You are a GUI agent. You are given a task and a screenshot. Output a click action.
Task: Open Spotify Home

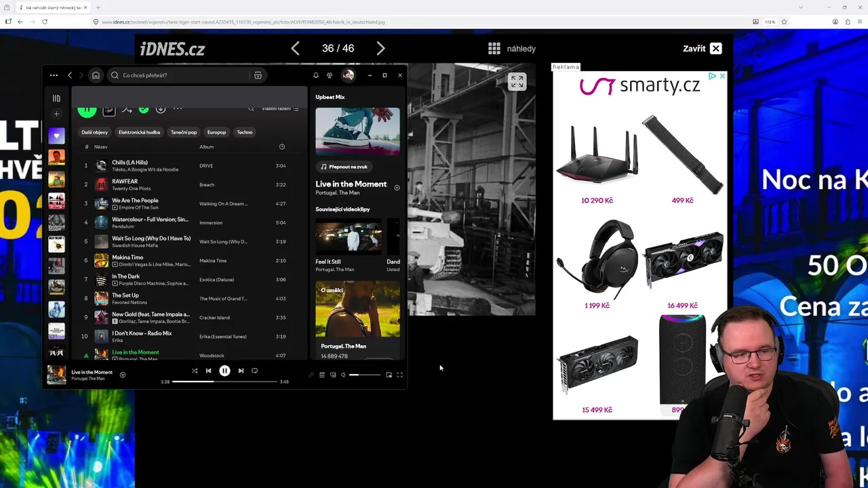96,75
